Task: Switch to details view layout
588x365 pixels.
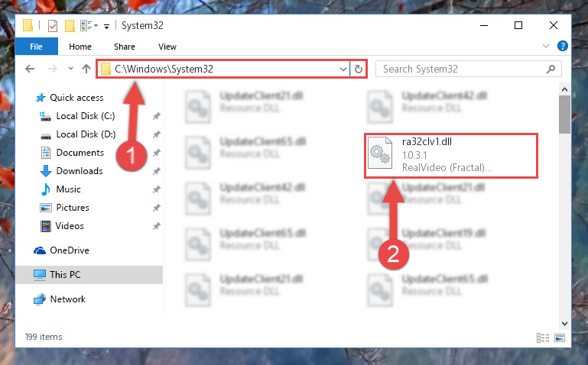Action: (543, 338)
